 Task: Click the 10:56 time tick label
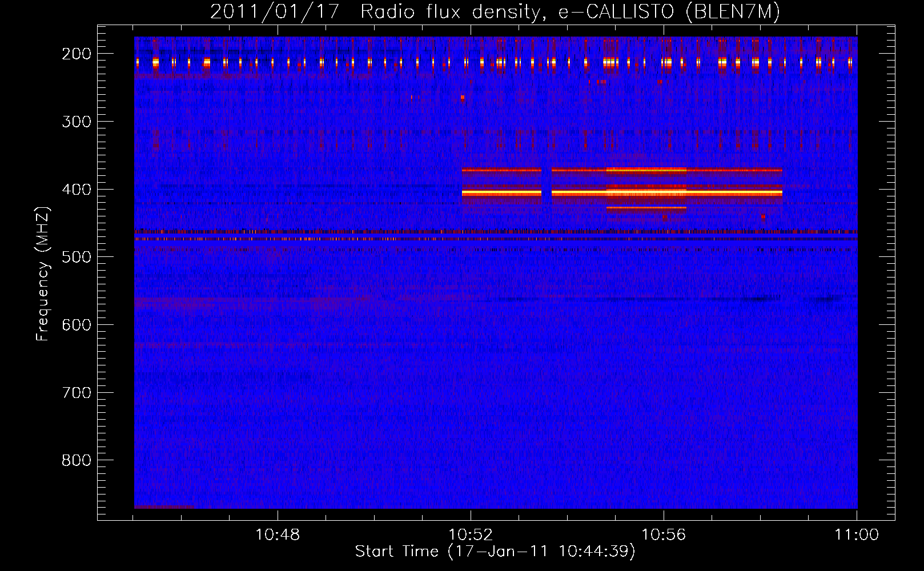(x=664, y=535)
